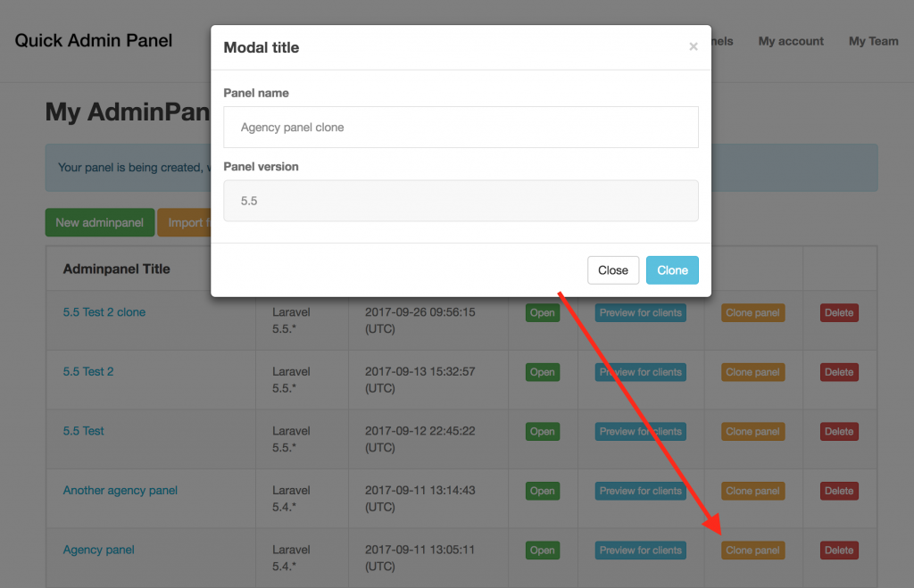Click Open button for 5.5 Test 2
The height and width of the screenshot is (588, 914).
click(x=542, y=372)
